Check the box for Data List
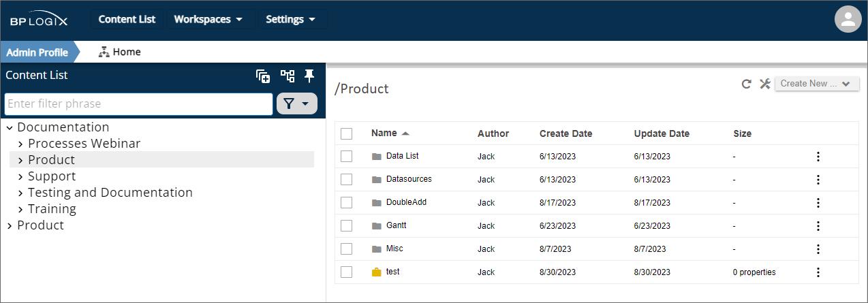Image resolution: width=868 pixels, height=303 pixels. 346,157
